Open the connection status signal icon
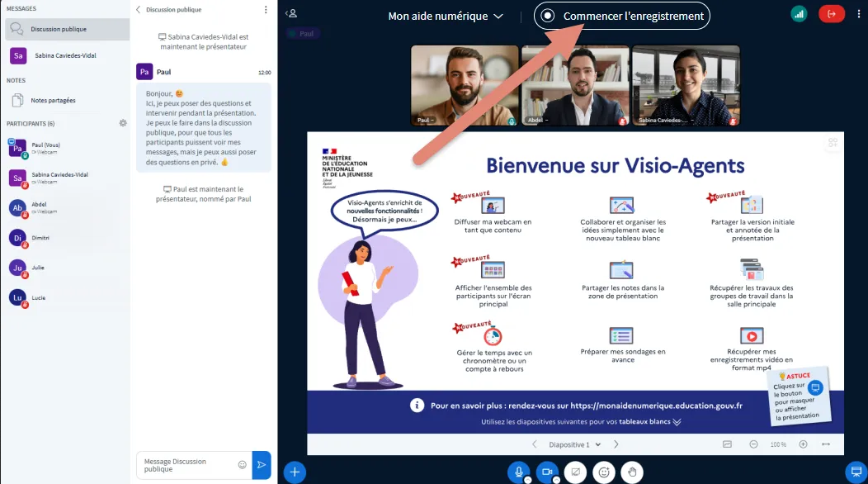This screenshot has width=868, height=484. point(799,14)
